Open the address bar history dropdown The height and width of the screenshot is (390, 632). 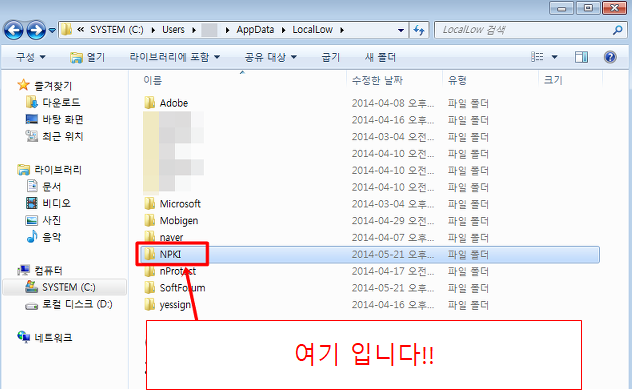[401, 30]
